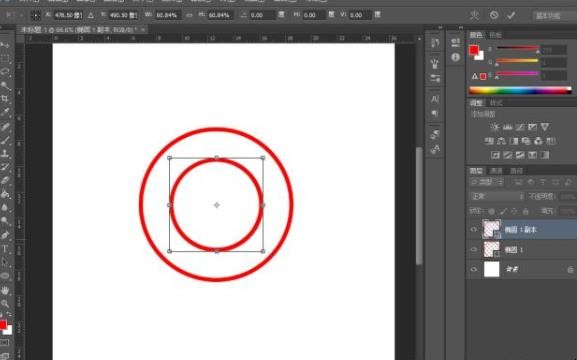Image resolution: width=577 pixels, height=360 pixels.
Task: Select the Type tool (T) in toolbar
Action: tap(5, 248)
